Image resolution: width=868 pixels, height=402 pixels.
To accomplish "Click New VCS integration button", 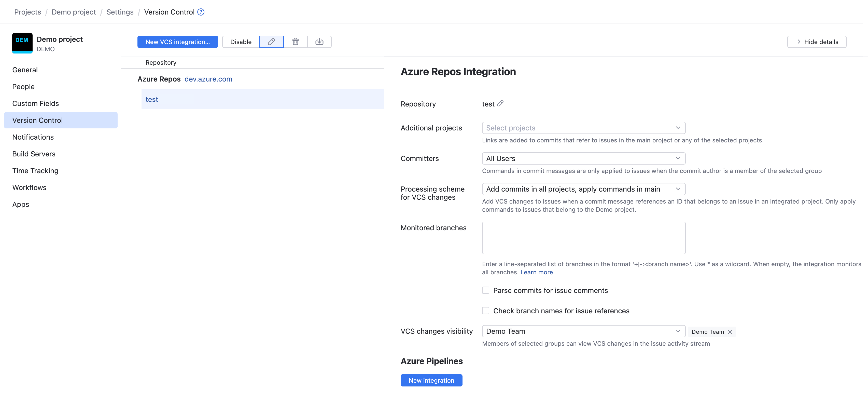I will (178, 42).
